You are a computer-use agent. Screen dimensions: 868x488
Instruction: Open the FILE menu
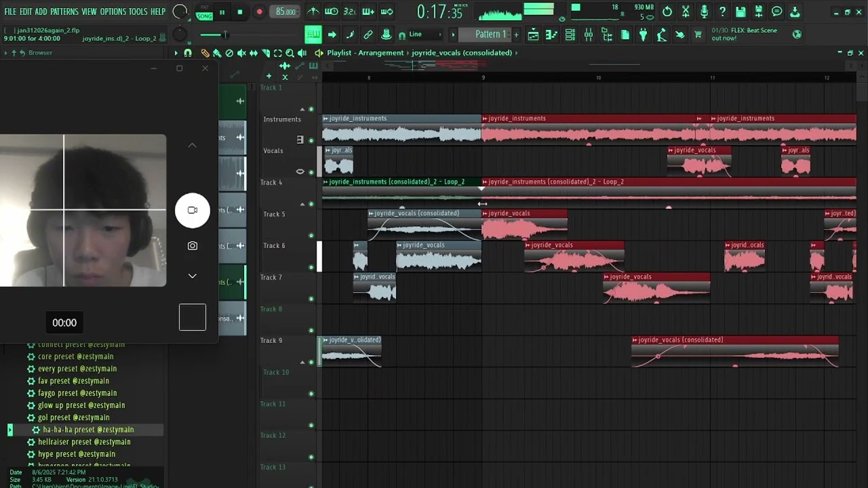(x=10, y=12)
